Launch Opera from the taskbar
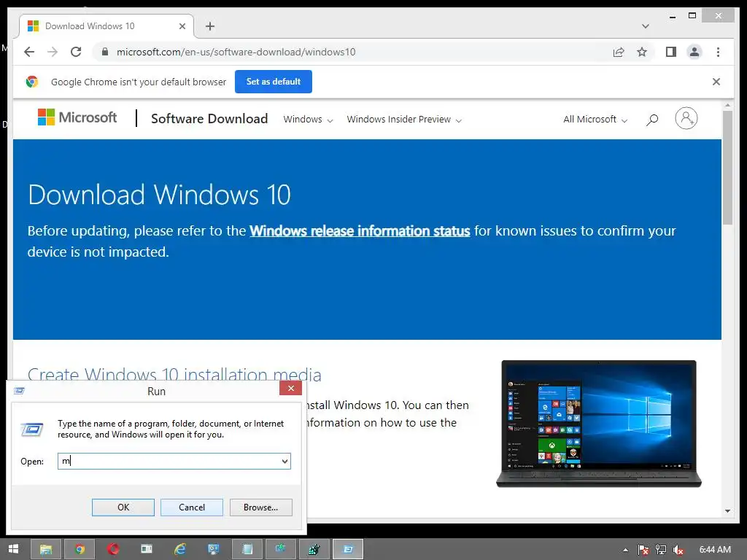This screenshot has height=560, width=747. pyautogui.click(x=113, y=549)
